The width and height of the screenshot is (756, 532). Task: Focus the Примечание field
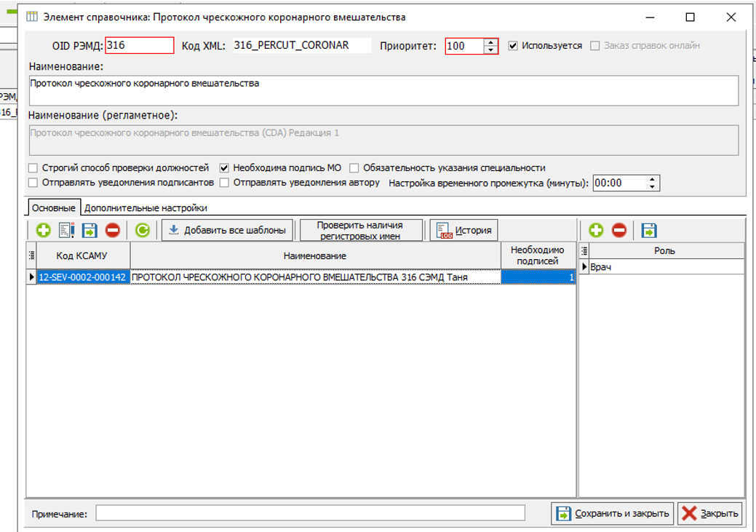(310, 512)
